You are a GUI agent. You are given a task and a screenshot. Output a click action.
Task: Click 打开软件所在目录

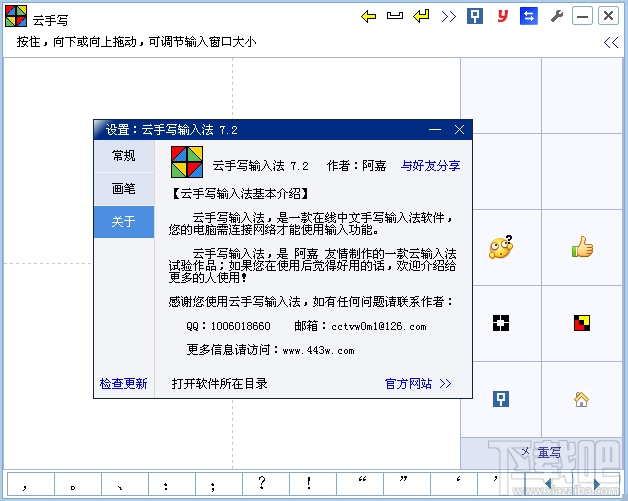(219, 384)
